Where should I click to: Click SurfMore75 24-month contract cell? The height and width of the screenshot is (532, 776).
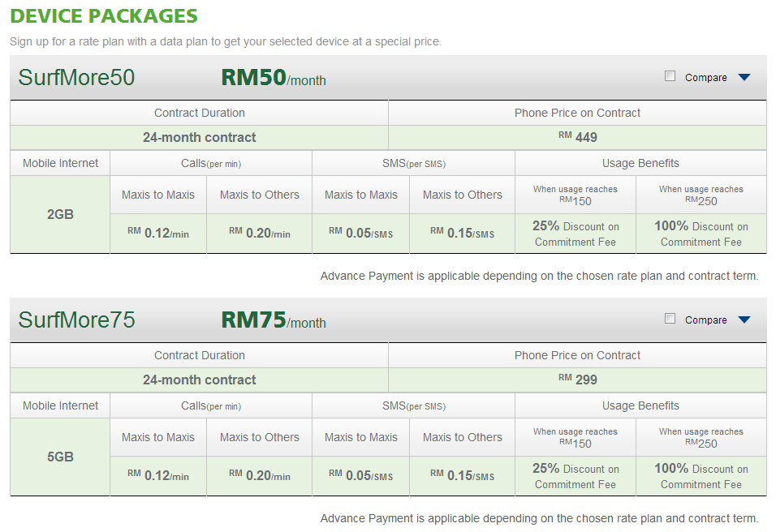click(x=200, y=380)
